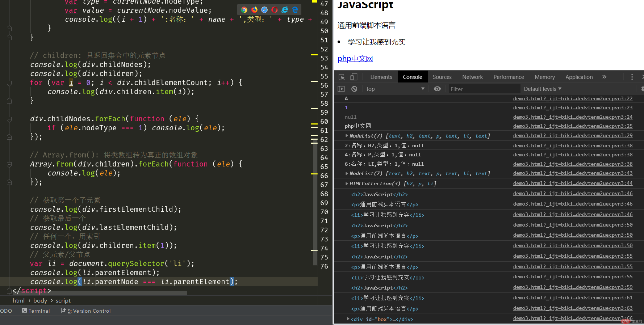Select the body breadcrumb in the editor

[40, 300]
